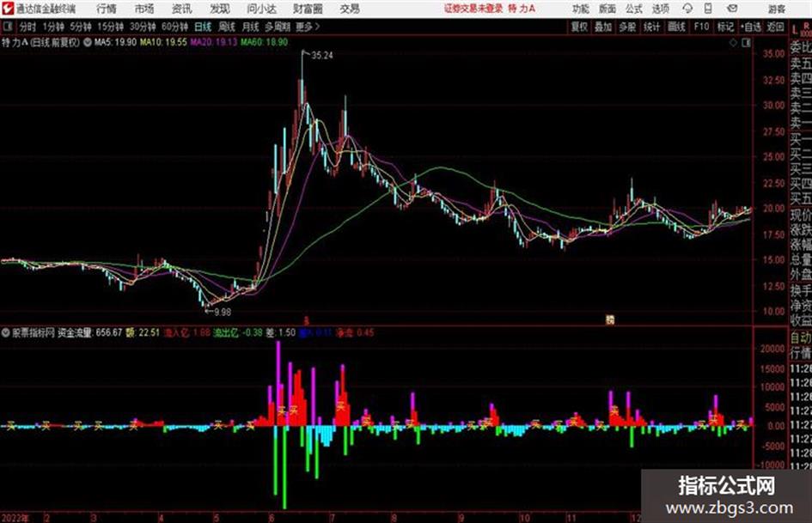Click the diamond icon atop chart
Viewport: 812px width, 523px height.
coord(733,43)
